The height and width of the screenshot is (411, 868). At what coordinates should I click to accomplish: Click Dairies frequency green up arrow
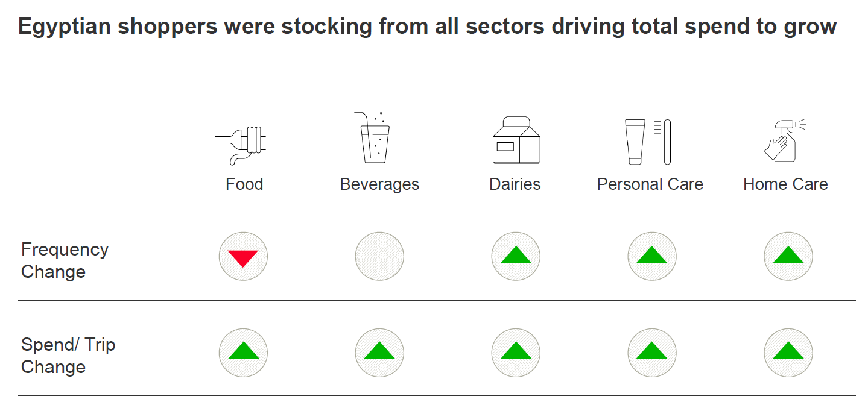pos(516,257)
